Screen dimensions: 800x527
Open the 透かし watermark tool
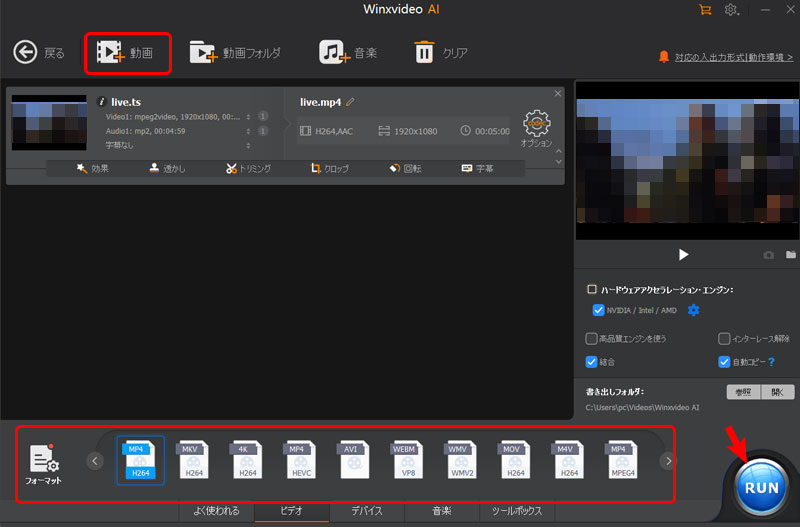pos(167,168)
